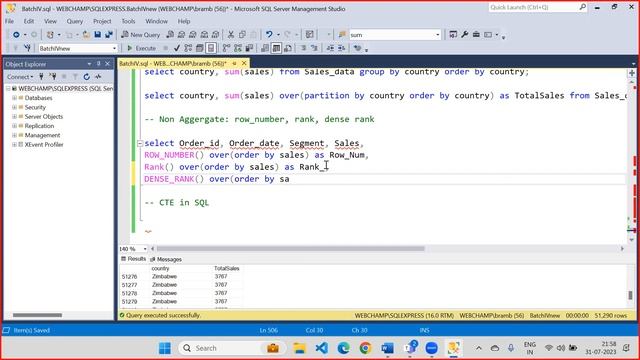Click the Refresh icon in Object Explorer
This screenshot has height=360, width=640.
87,76
